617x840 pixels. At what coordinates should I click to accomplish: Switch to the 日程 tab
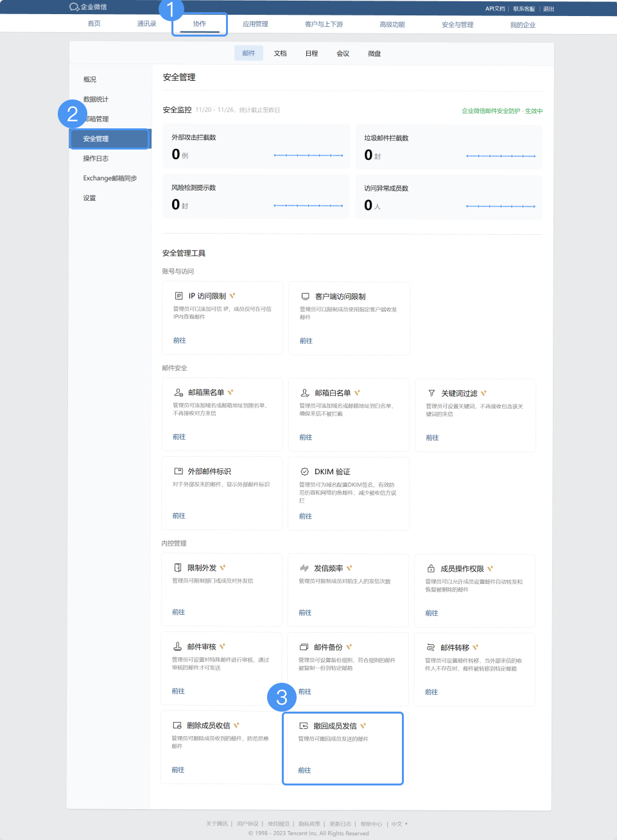[311, 53]
